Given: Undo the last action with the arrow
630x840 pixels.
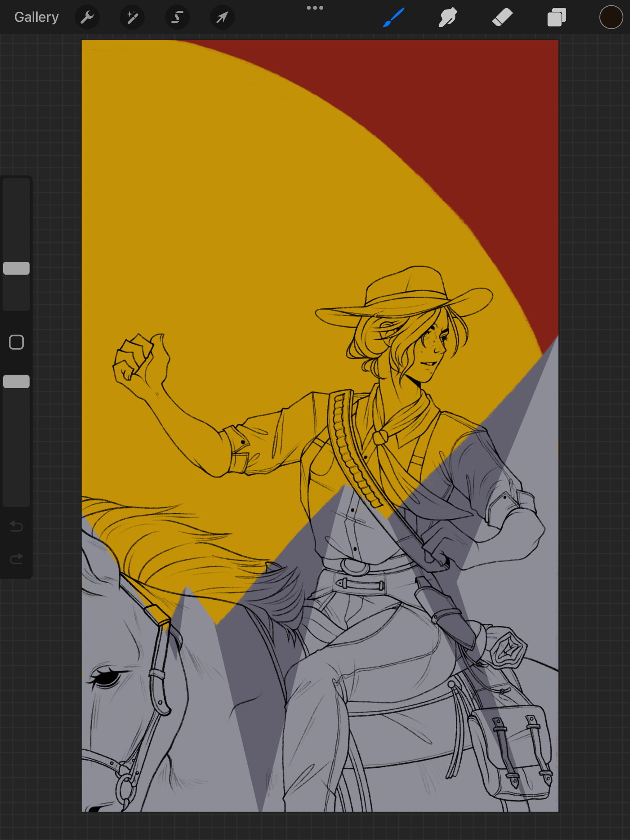Looking at the screenshot, I should pos(16,526).
